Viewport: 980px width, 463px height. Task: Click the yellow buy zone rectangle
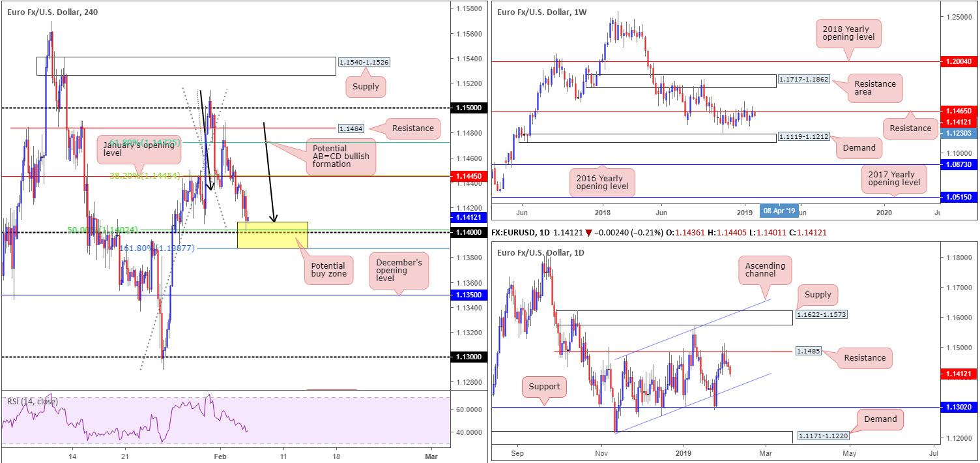click(x=272, y=235)
